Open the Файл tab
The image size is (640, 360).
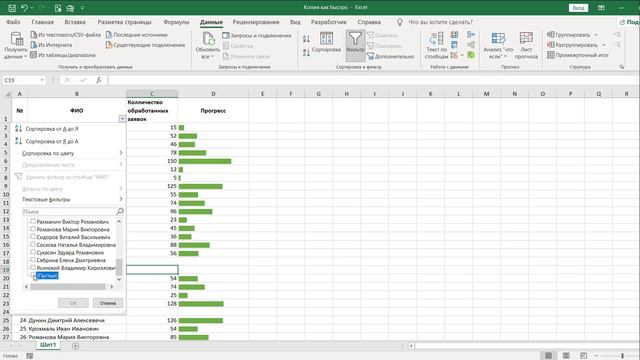click(13, 22)
